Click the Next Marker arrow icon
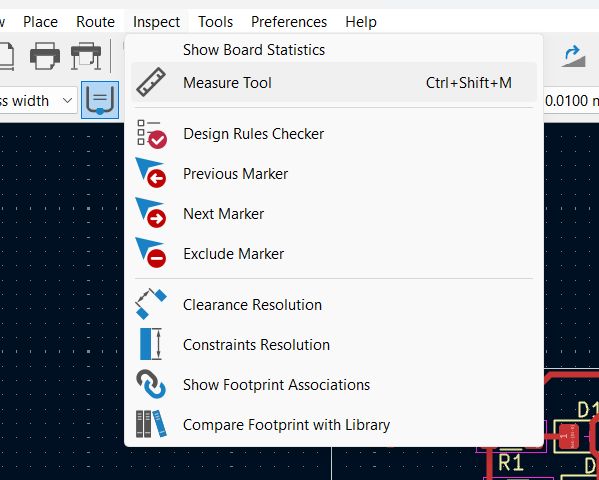 pos(151,213)
